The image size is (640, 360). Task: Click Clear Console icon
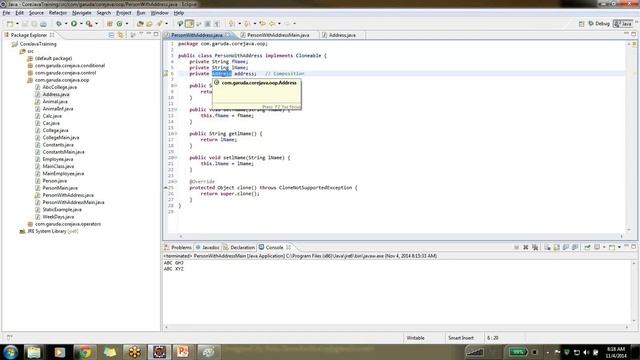click(x=547, y=247)
